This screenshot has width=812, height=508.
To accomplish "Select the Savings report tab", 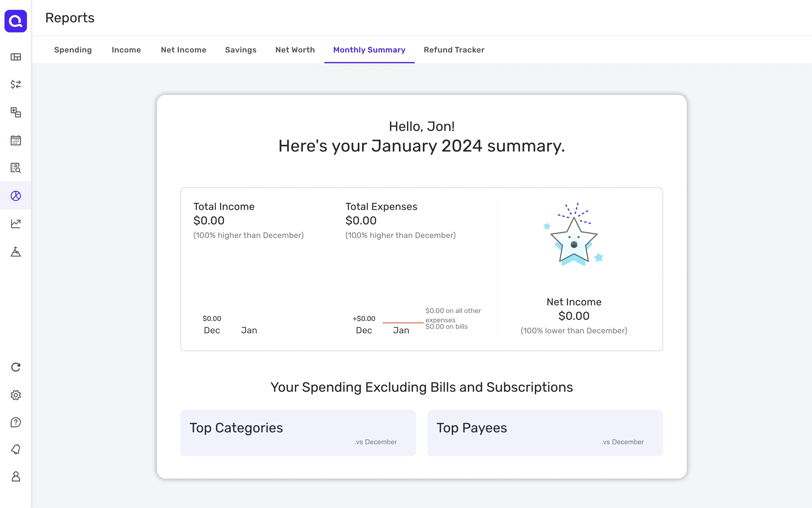I will (240, 50).
